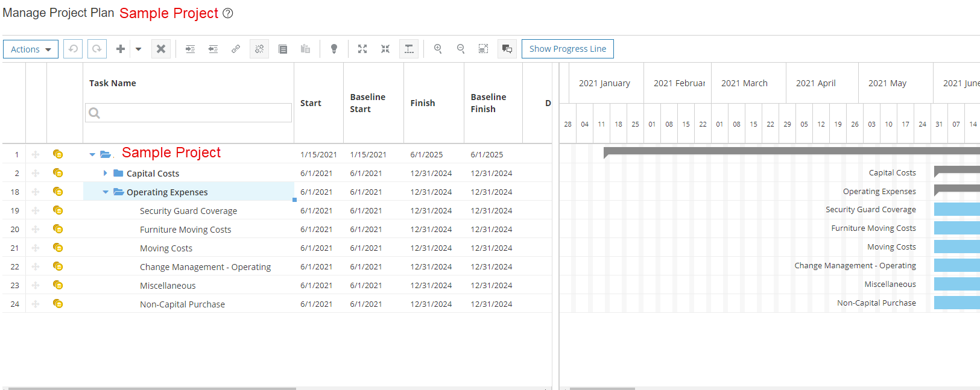
Task: Click the Task Name column header
Action: [113, 83]
